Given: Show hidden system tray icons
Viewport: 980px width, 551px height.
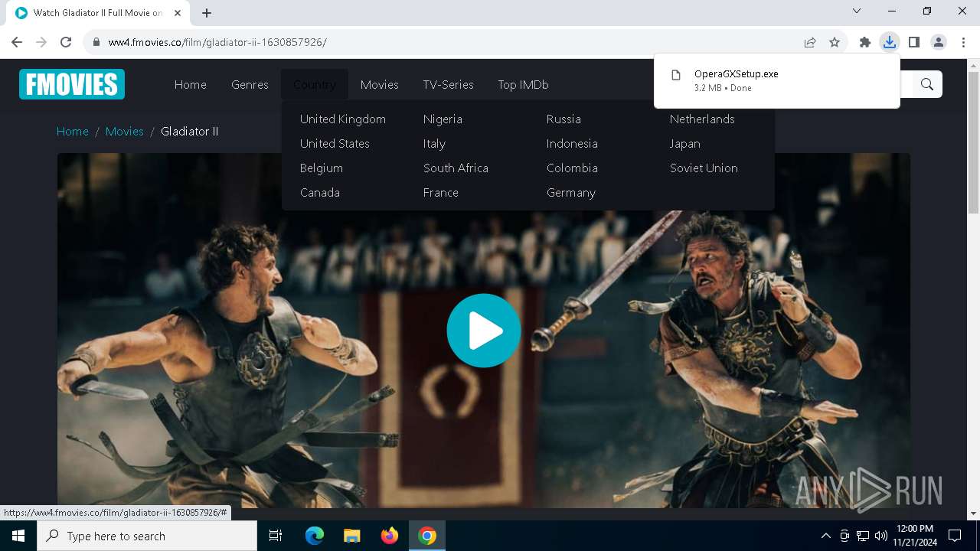Looking at the screenshot, I should (825, 536).
